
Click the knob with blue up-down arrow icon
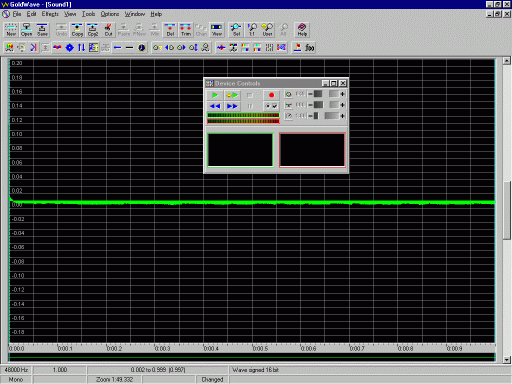[193, 48]
